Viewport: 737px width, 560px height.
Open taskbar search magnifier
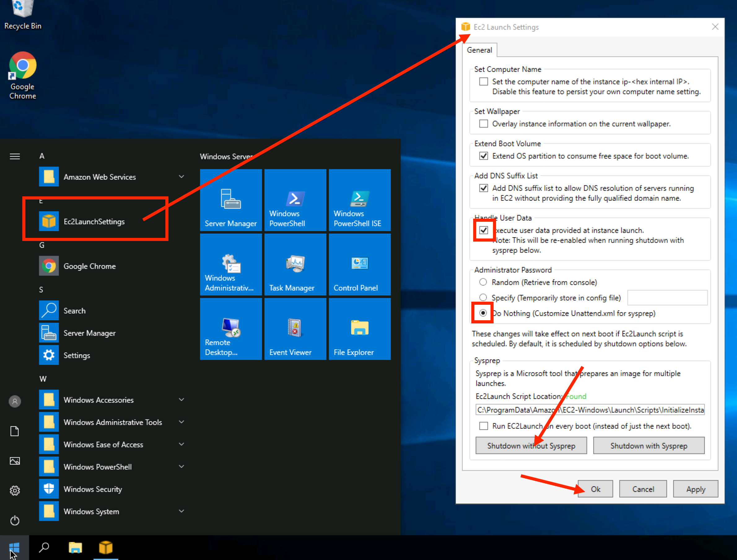(44, 548)
